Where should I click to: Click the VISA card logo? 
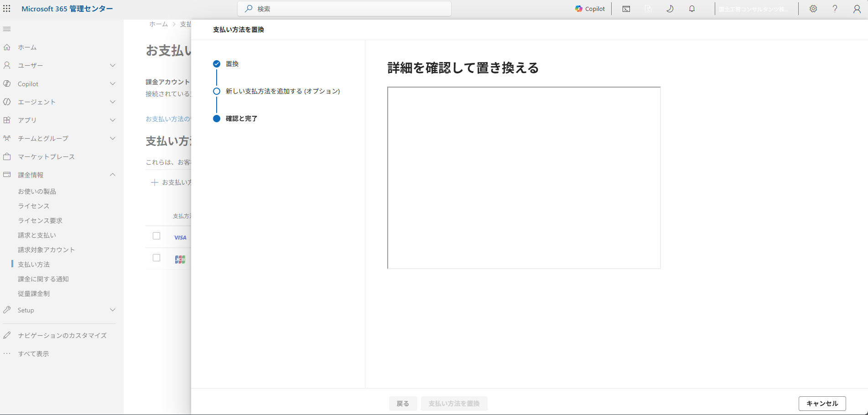point(180,238)
